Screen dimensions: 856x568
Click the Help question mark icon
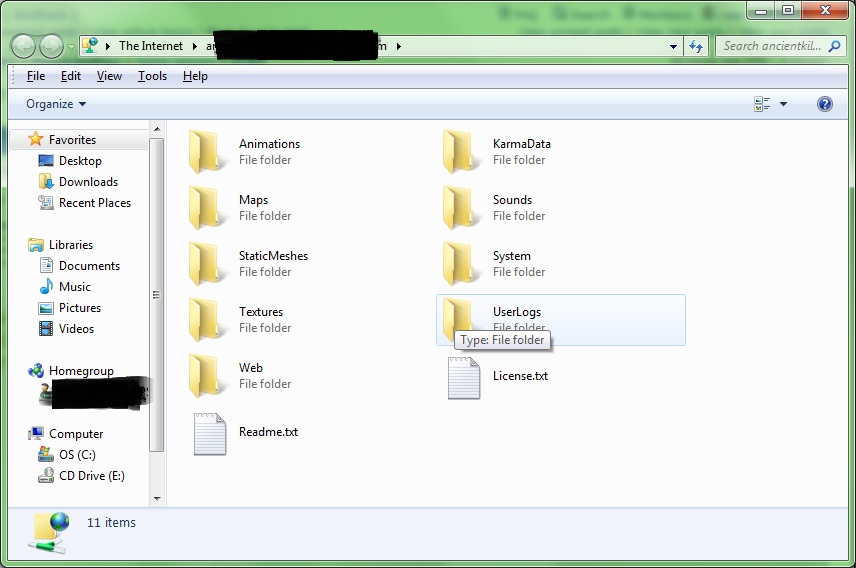point(825,104)
